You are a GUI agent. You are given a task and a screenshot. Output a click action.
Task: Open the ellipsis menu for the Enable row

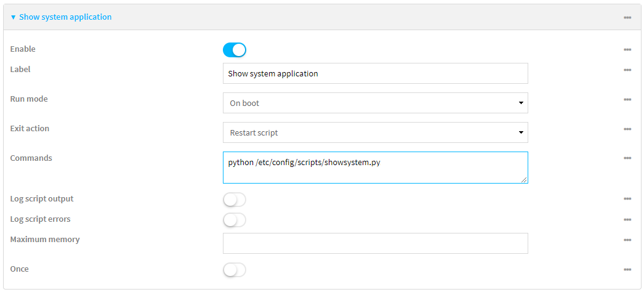coord(627,49)
